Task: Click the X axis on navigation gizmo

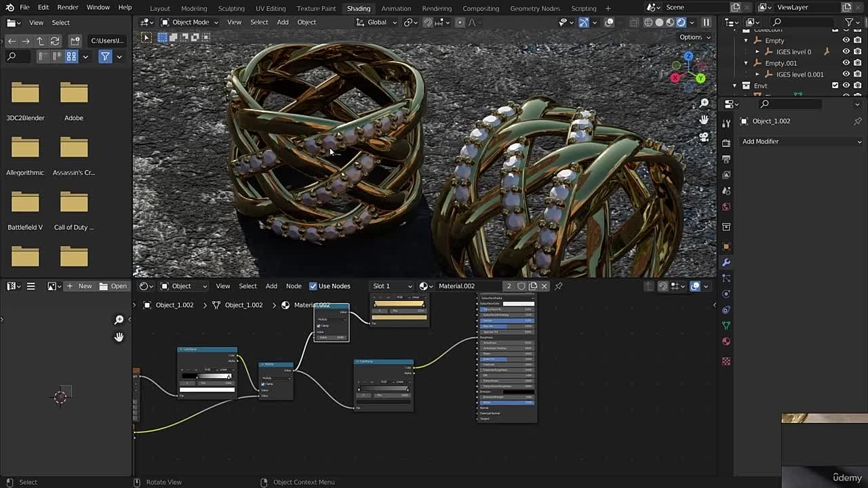Action: 675,78
